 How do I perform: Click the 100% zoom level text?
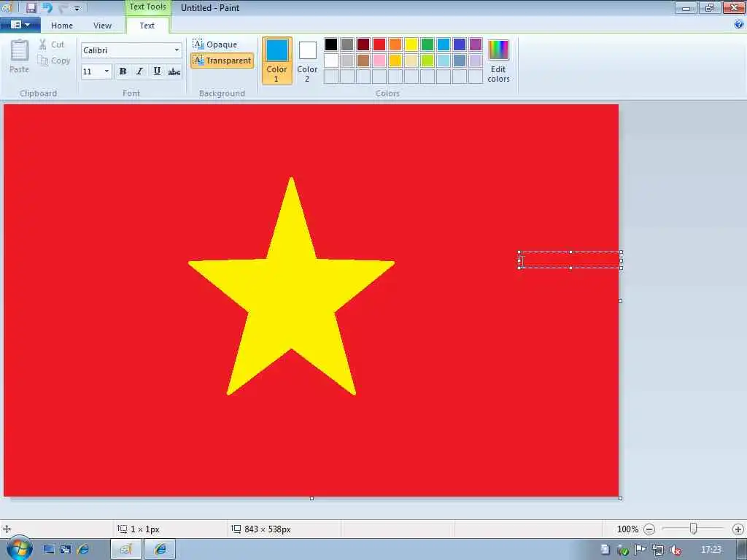627,529
